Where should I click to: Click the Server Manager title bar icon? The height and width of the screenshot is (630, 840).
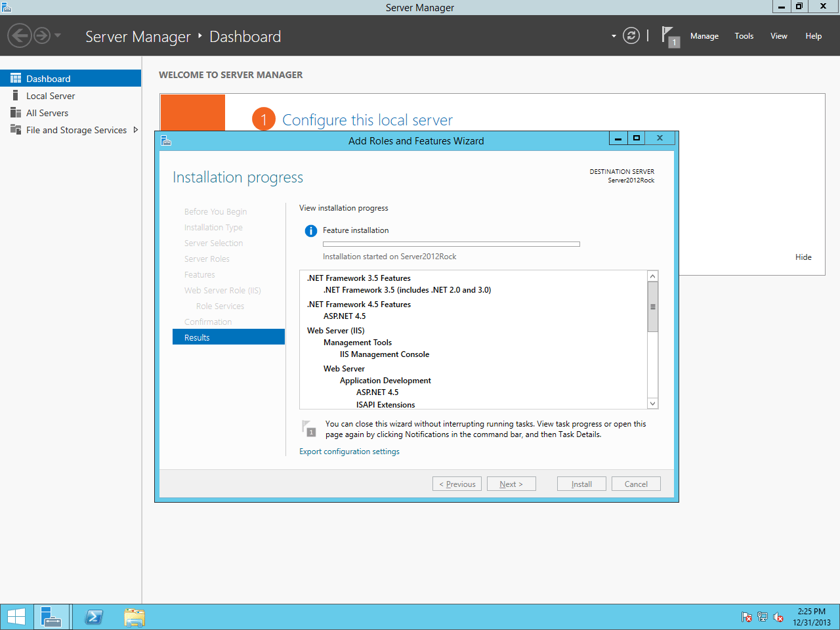(x=6, y=7)
